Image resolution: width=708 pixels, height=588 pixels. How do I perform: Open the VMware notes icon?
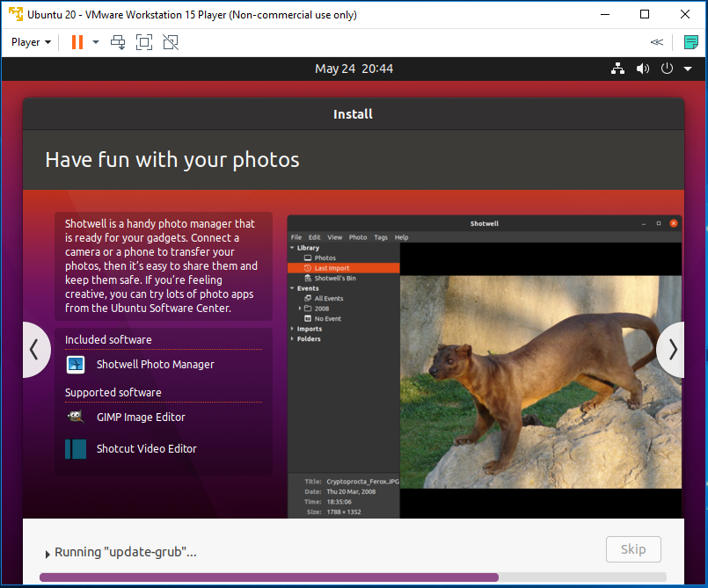(x=690, y=42)
